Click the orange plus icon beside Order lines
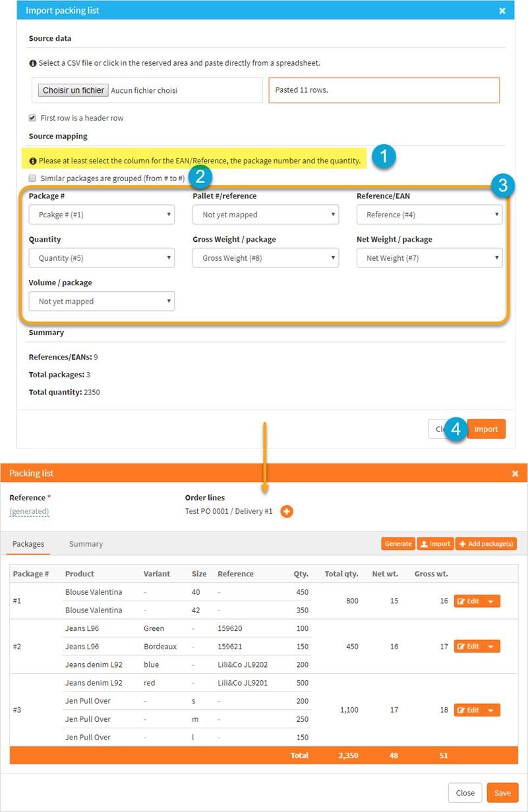This screenshot has height=812, width=528. 287,511
